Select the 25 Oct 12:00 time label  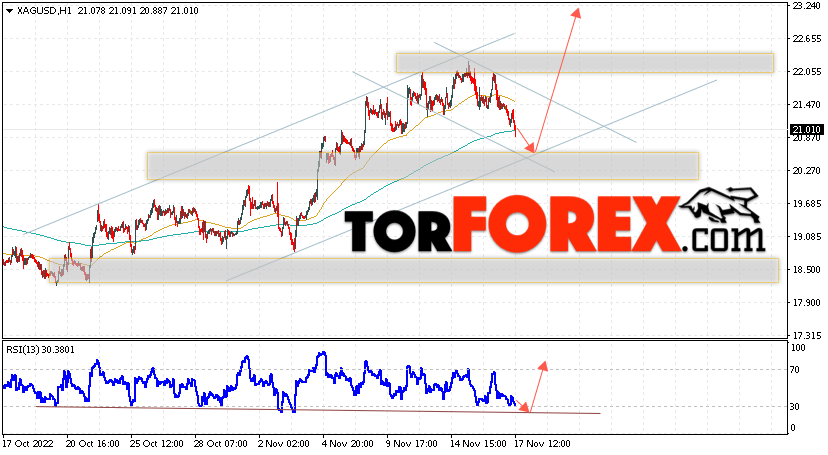click(157, 444)
